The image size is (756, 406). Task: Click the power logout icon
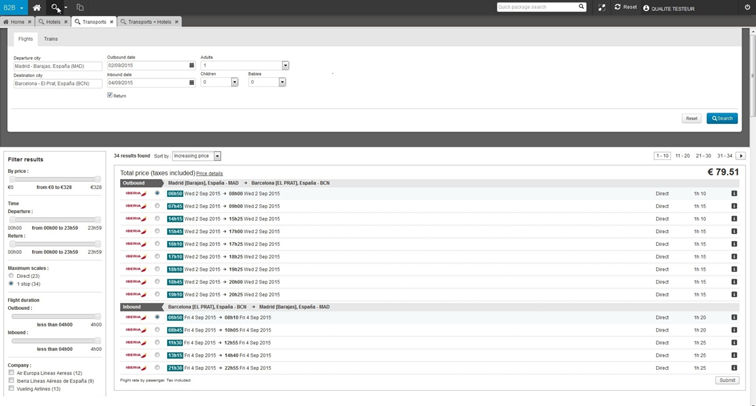746,7
